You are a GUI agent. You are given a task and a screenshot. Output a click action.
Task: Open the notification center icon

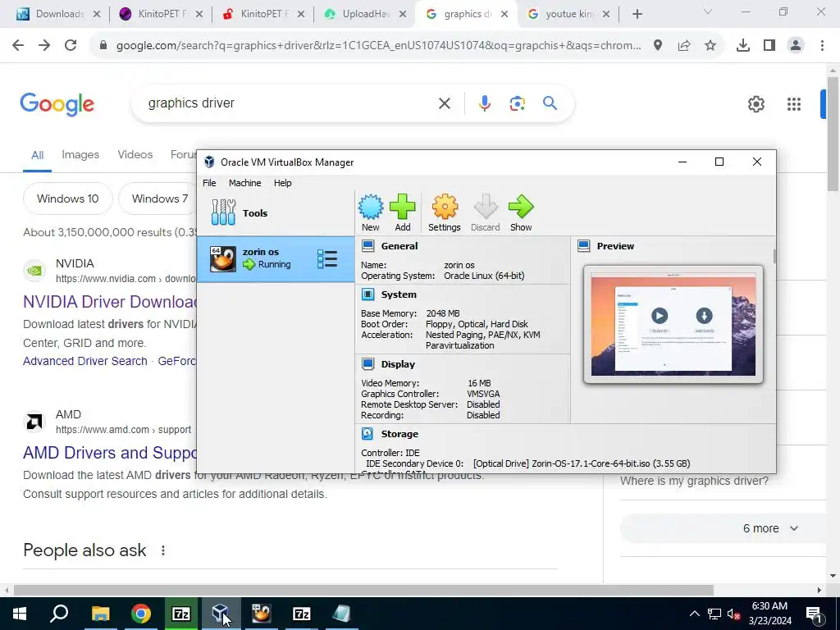coord(814,614)
